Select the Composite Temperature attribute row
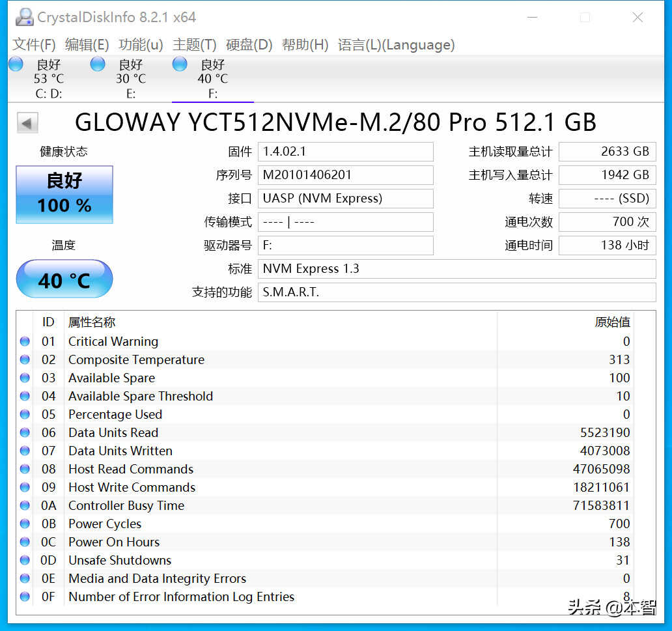This screenshot has width=672, height=631. coord(325,359)
